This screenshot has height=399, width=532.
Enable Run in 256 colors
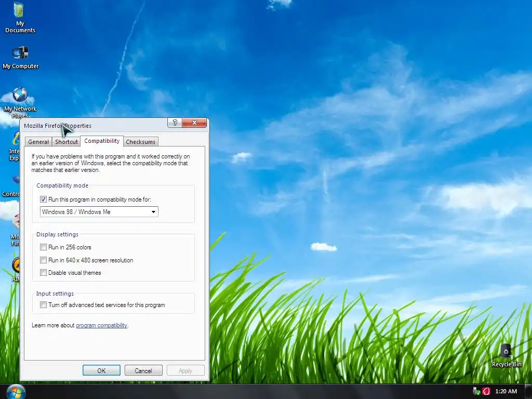click(x=43, y=247)
